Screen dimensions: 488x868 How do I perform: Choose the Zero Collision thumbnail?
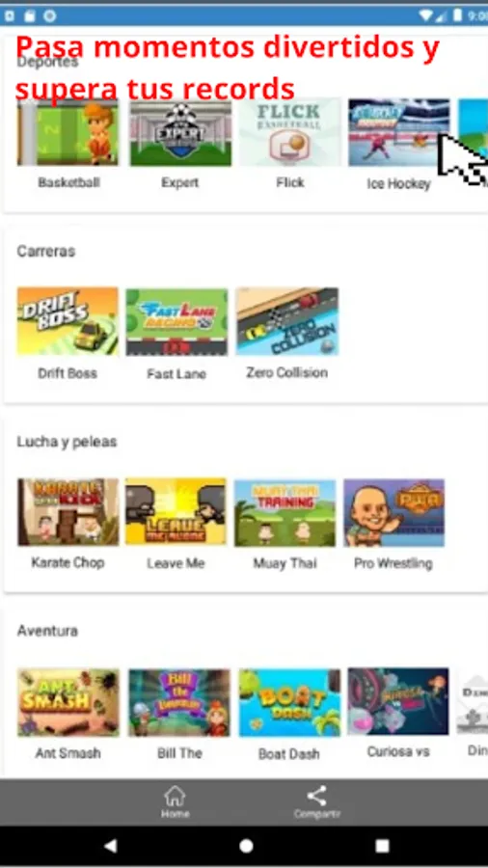(x=287, y=321)
